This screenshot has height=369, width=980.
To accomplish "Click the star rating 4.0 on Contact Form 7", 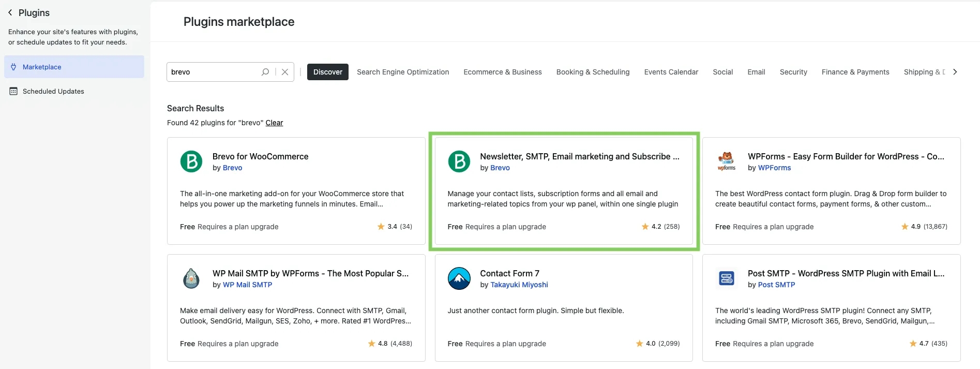I will coord(658,344).
